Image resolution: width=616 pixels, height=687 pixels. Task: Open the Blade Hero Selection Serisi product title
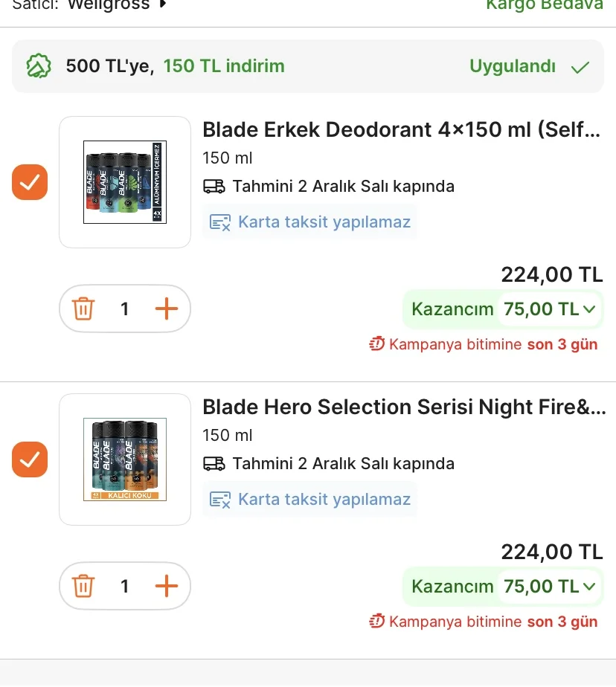tap(404, 407)
